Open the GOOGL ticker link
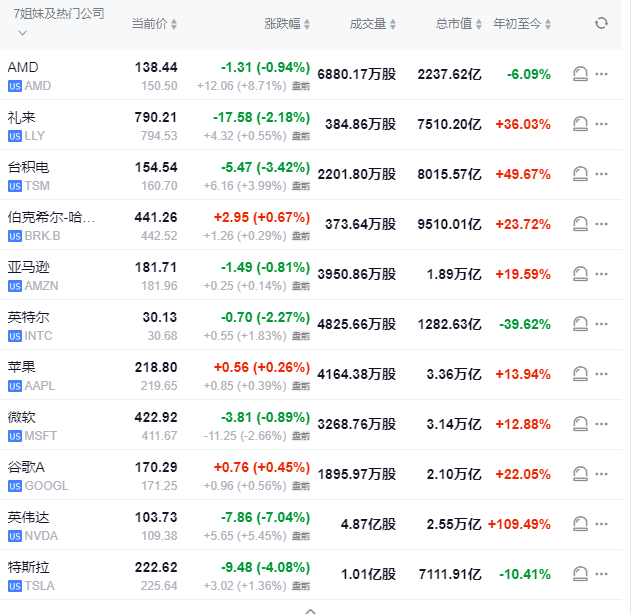 pyautogui.click(x=46, y=486)
